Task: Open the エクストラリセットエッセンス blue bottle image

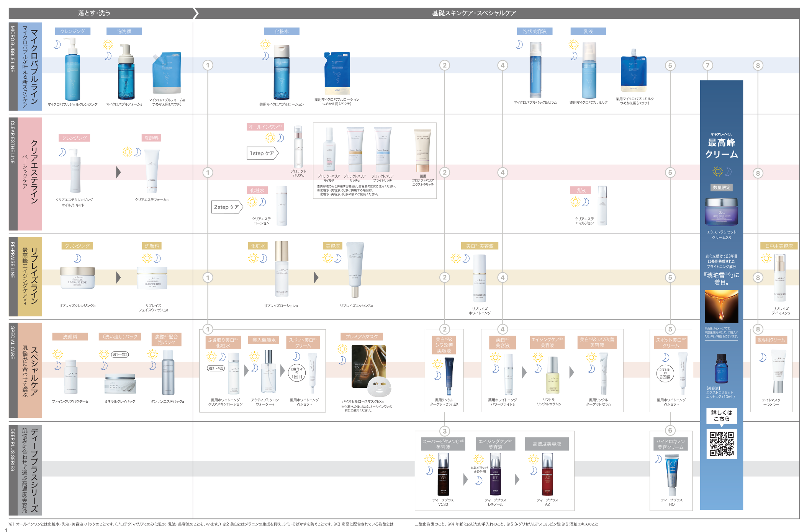Action: click(x=722, y=369)
